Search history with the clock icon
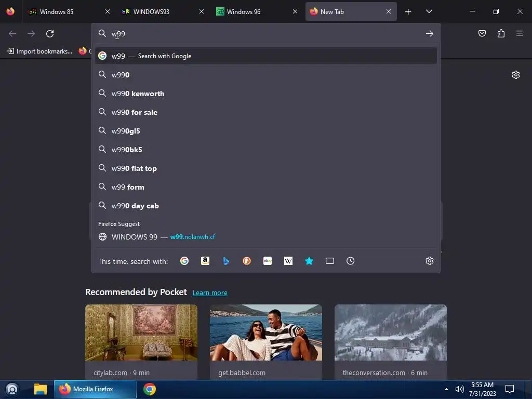Image resolution: width=532 pixels, height=399 pixels. coord(351,261)
